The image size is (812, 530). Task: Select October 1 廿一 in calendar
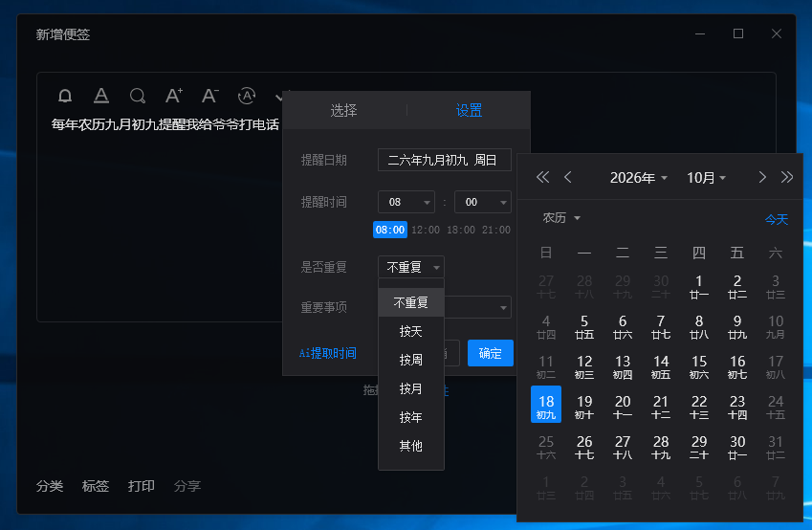click(699, 286)
